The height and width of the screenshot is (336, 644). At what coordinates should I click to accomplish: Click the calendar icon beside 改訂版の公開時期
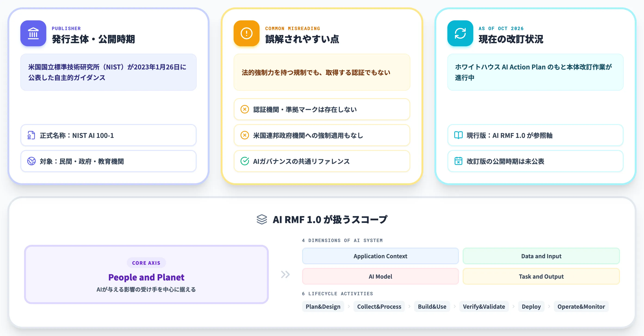click(x=458, y=161)
